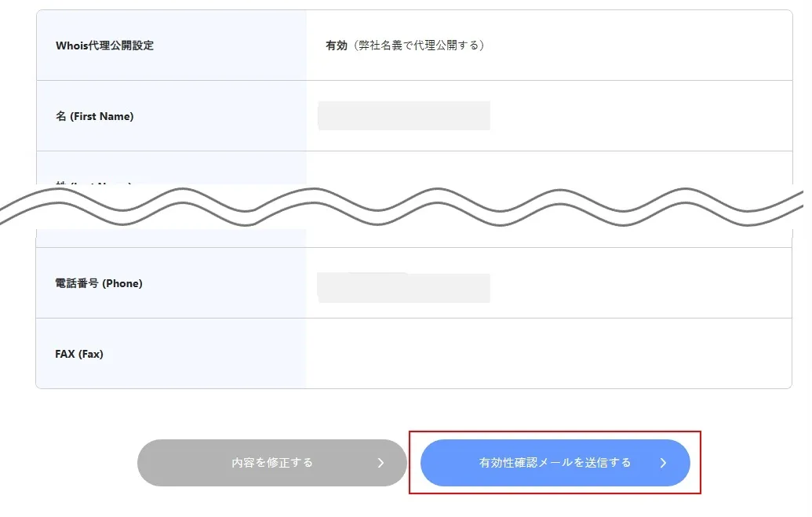Click the 有効性確認メールを送信する button

555,463
